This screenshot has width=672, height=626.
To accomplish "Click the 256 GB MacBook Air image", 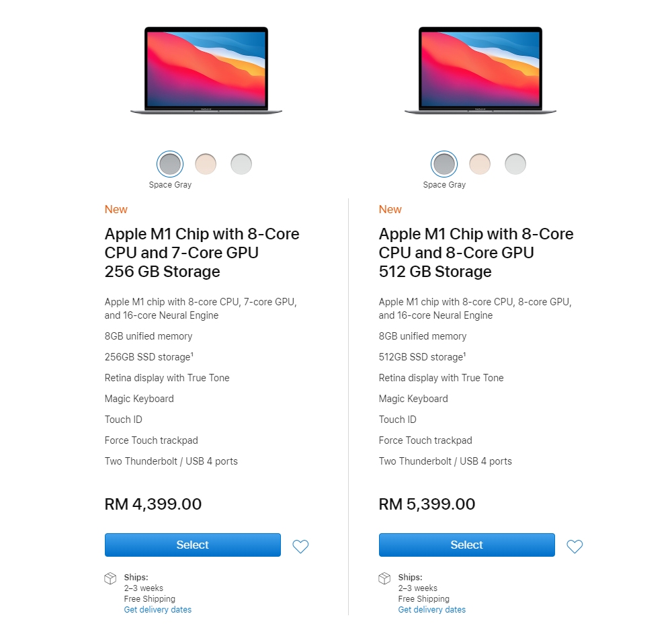I will [x=206, y=70].
